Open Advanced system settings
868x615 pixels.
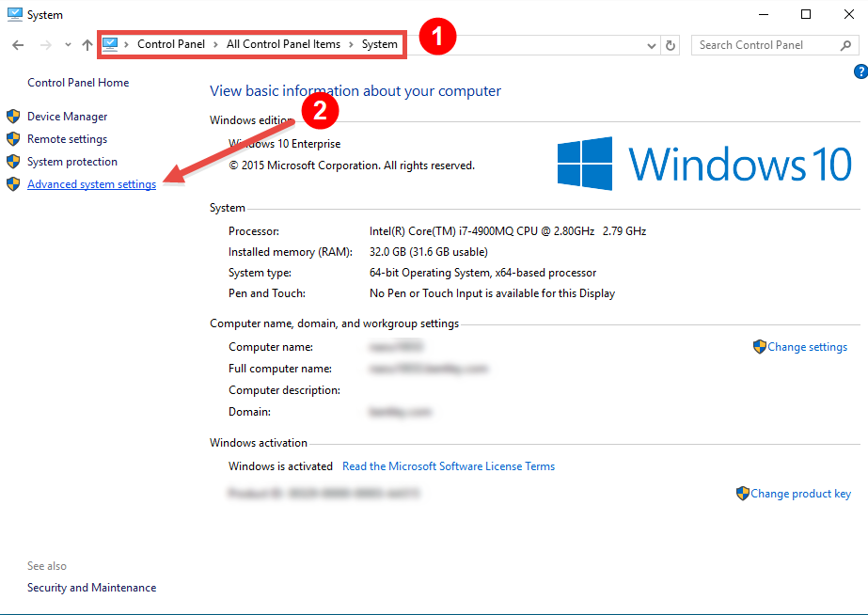point(92,184)
